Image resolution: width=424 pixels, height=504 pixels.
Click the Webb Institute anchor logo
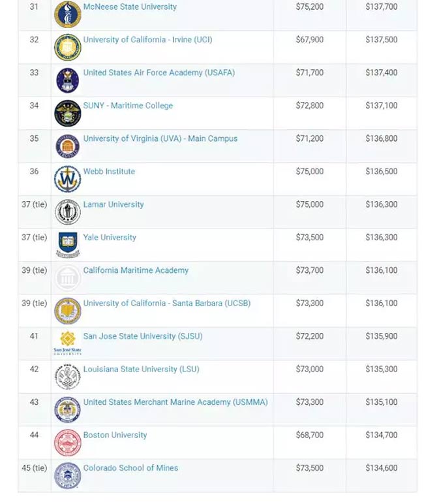[x=67, y=179]
